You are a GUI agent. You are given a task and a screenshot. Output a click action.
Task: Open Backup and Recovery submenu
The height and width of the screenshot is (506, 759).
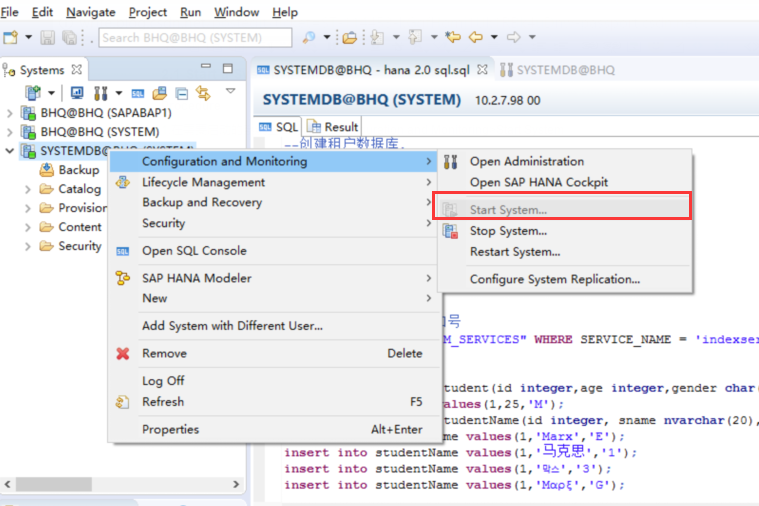pos(273,202)
